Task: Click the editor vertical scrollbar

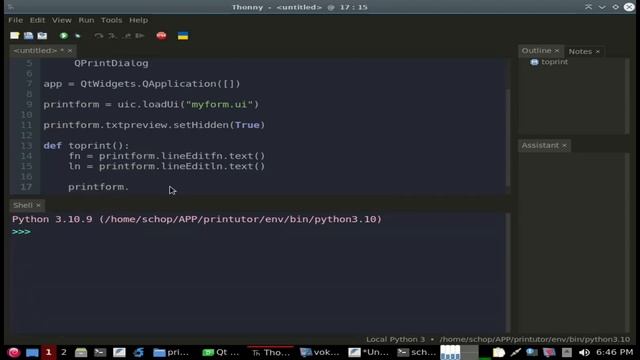Action: click(508, 138)
